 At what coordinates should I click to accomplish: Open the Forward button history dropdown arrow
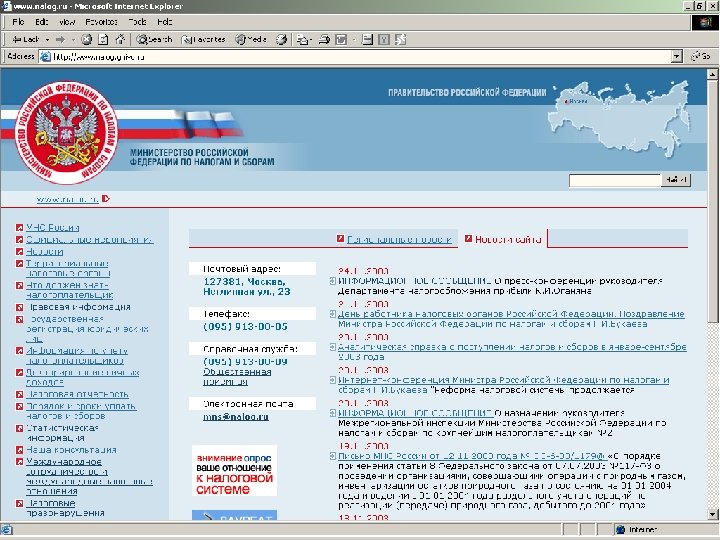pyautogui.click(x=73, y=40)
